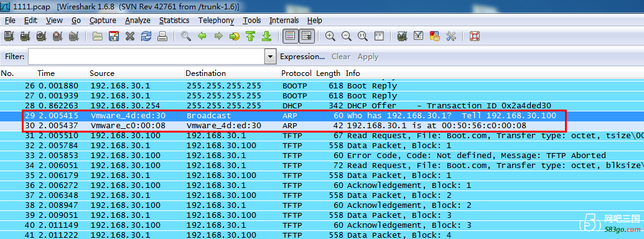This screenshot has width=644, height=239.
Task: Save this capture file icon
Action: click(114, 36)
